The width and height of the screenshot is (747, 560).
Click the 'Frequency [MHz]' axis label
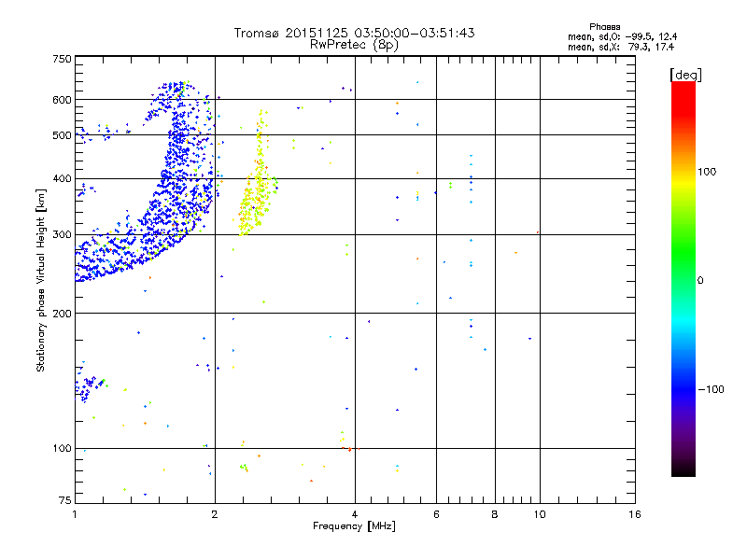[x=354, y=526]
